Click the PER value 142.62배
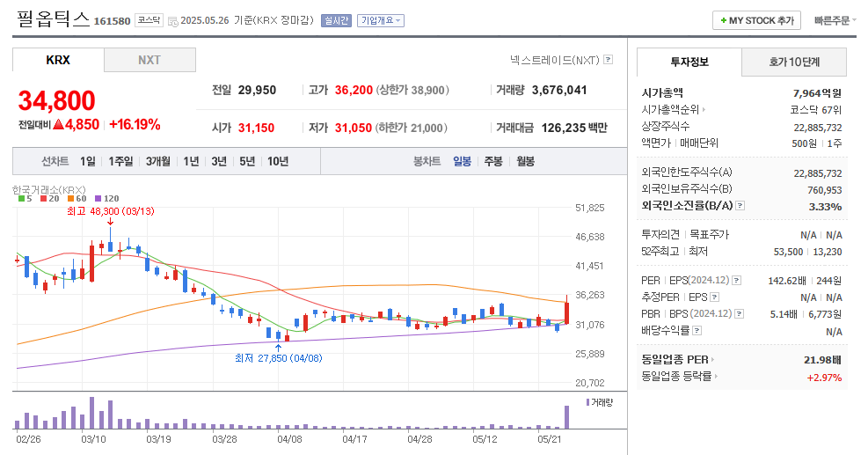 (786, 281)
